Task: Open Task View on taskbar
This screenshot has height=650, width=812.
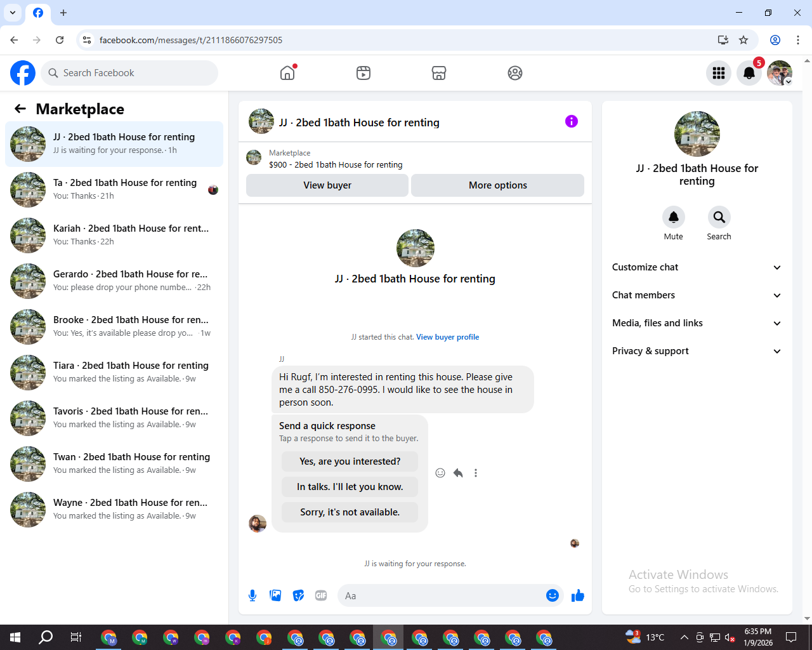Action: [x=75, y=637]
